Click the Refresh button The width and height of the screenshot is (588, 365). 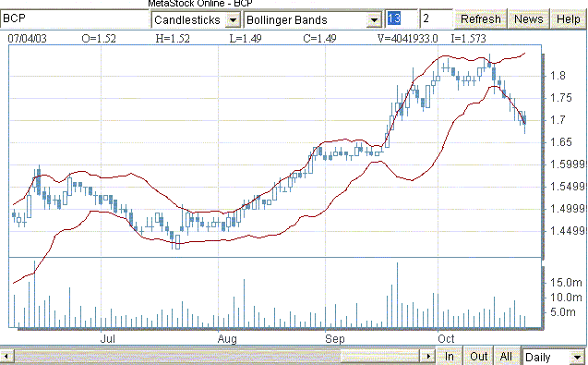pos(480,19)
